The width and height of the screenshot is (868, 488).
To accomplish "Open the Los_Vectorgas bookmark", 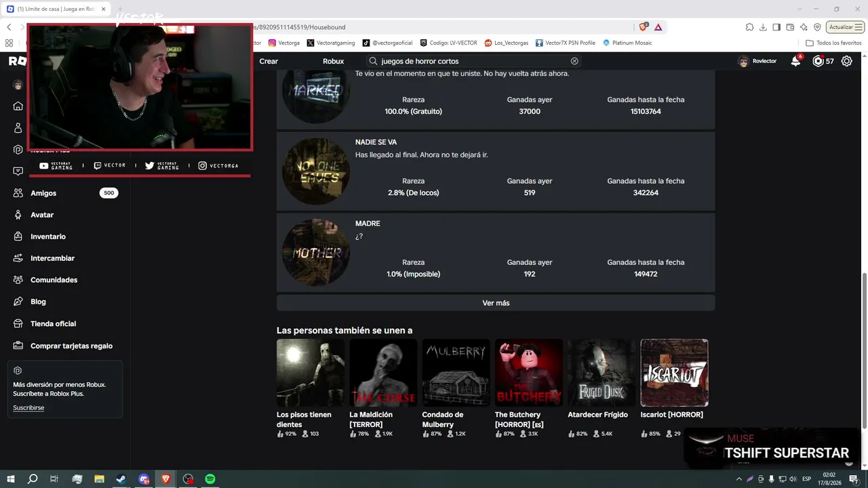I will (506, 43).
